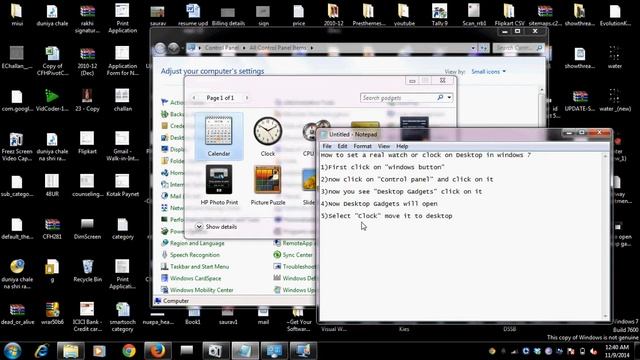Open the View menu in Notepad
The image size is (640, 360).
coord(384,146)
